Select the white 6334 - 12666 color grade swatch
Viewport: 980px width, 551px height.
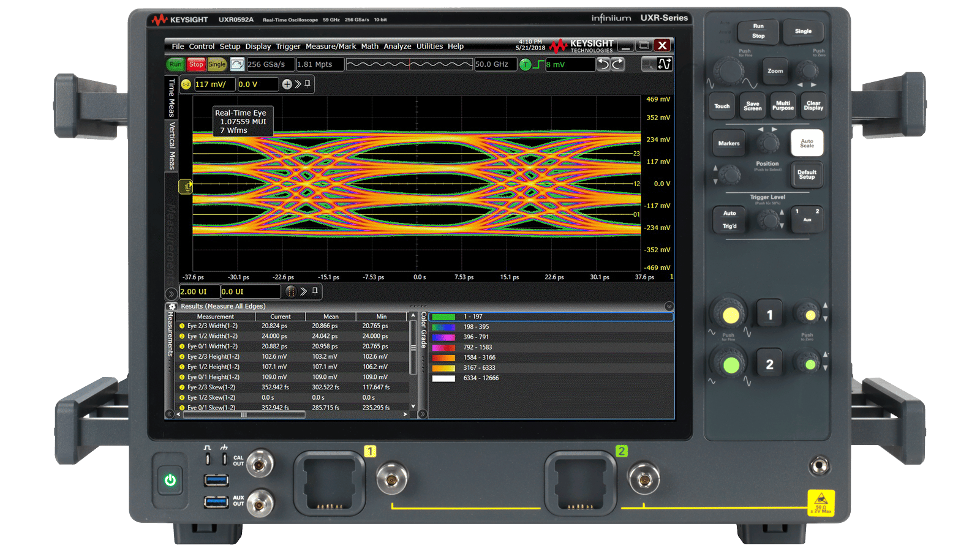click(443, 378)
